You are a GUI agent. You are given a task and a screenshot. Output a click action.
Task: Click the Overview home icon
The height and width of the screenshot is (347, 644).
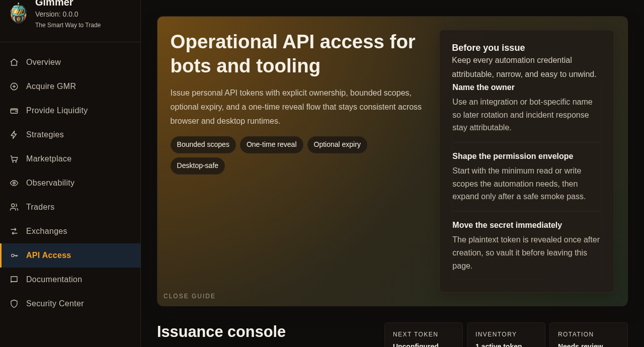tap(14, 62)
